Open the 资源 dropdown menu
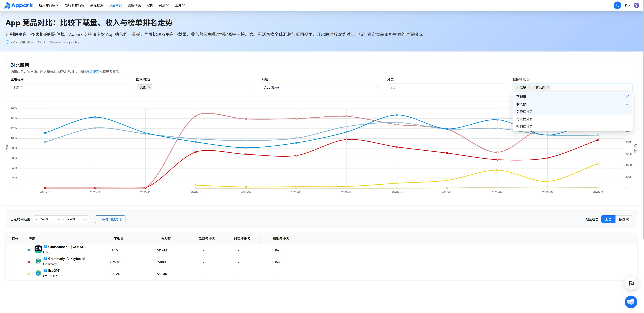This screenshot has width=644, height=313. [x=164, y=5]
